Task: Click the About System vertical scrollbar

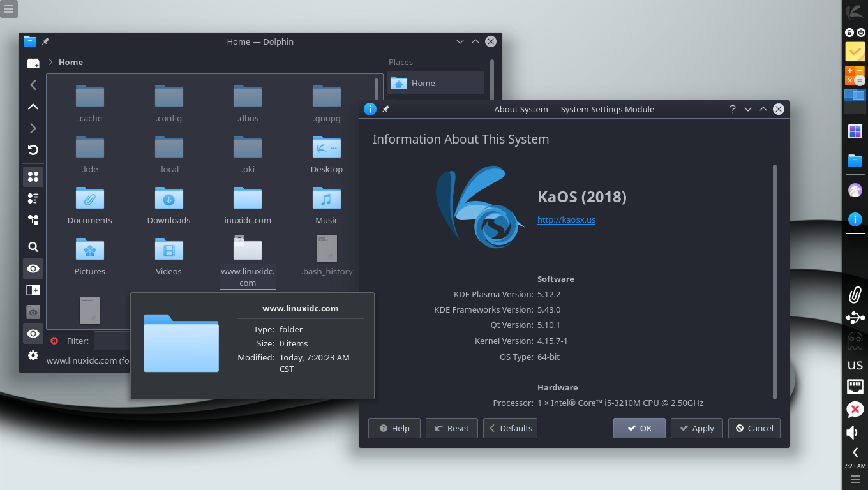Action: click(775, 281)
